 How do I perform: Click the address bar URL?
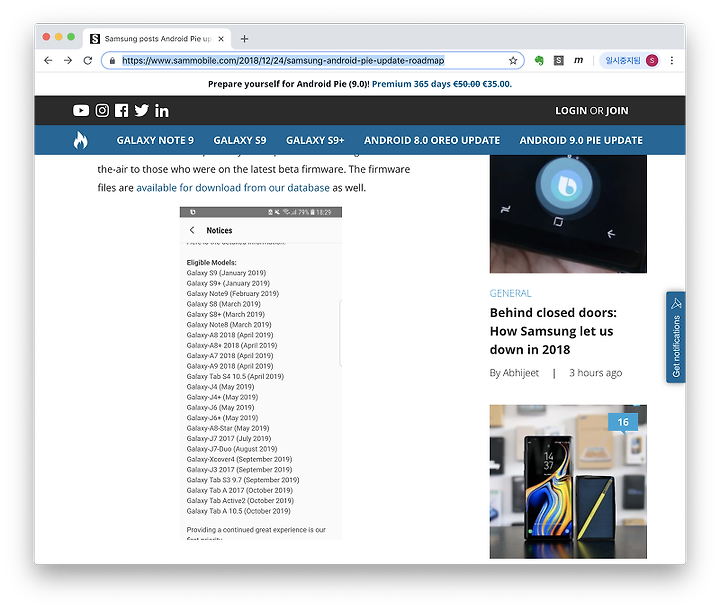click(283, 61)
